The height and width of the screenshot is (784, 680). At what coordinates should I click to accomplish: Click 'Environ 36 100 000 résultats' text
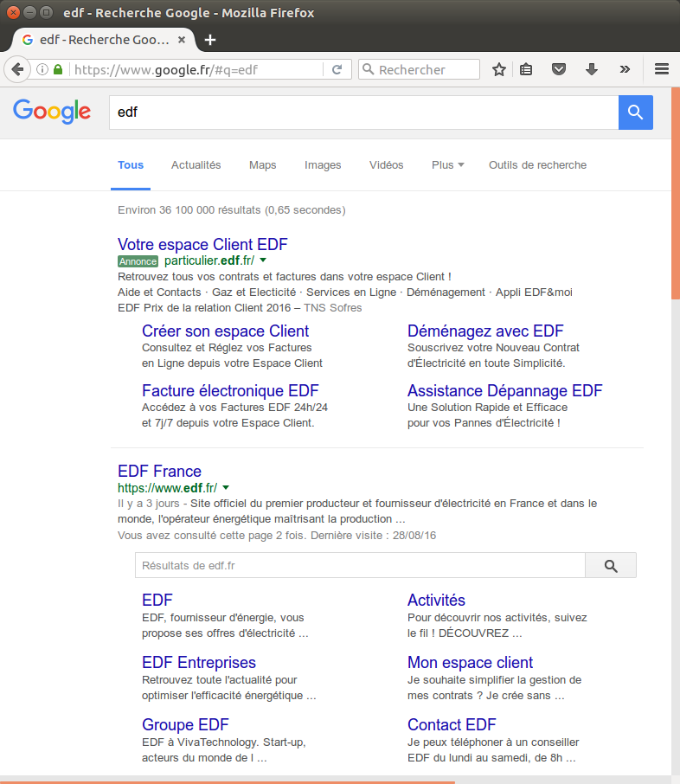[x=189, y=210]
